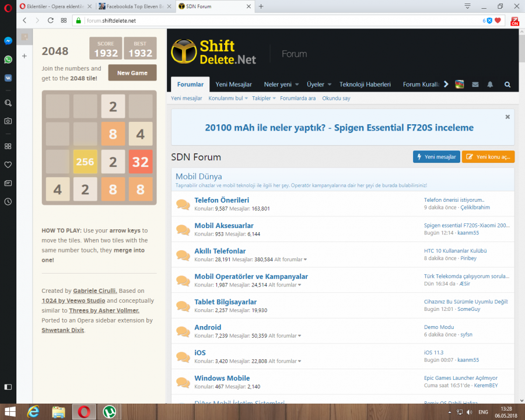
Task: Dismiss the Spigen notice banner
Action: [x=508, y=117]
